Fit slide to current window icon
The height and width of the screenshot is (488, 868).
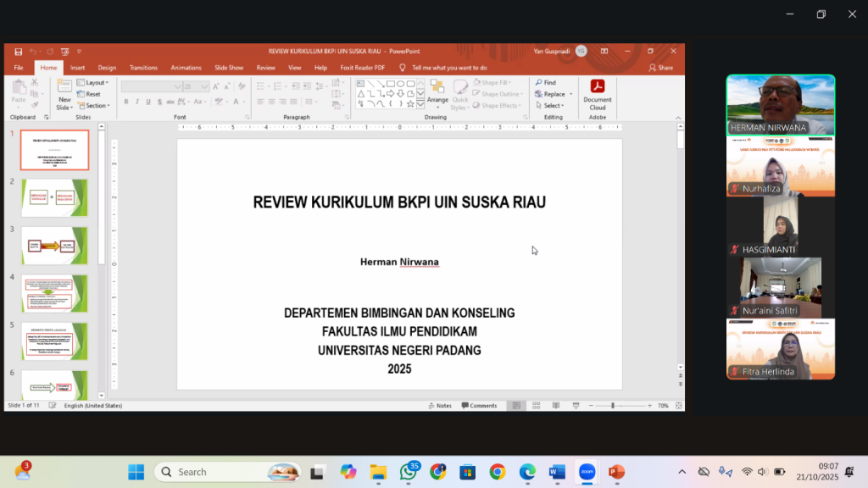[677, 406]
